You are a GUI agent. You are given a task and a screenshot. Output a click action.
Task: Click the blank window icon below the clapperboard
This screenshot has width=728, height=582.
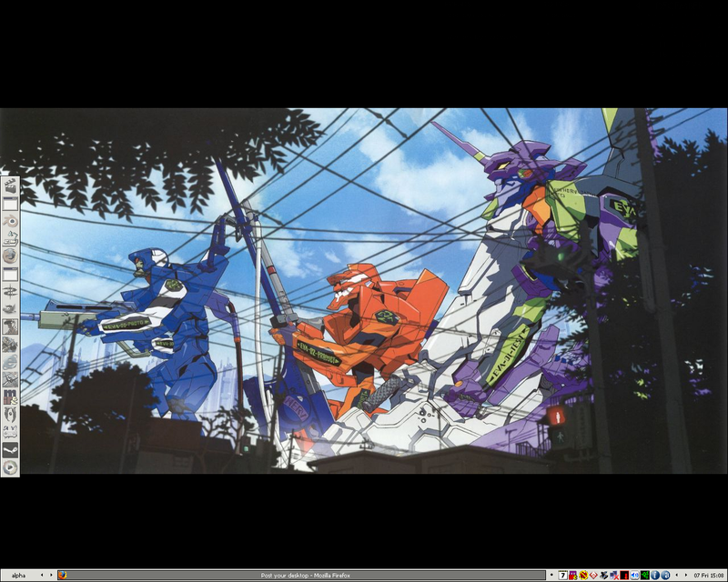(10, 205)
